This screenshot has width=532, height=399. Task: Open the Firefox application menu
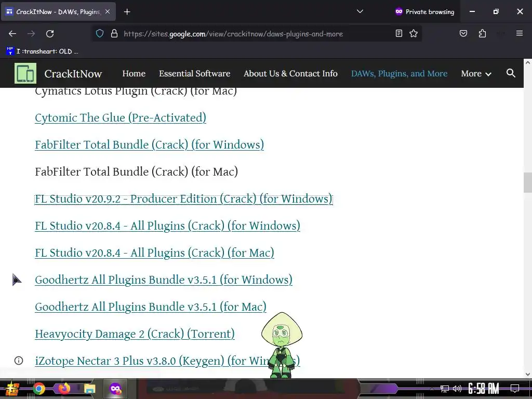click(x=519, y=33)
